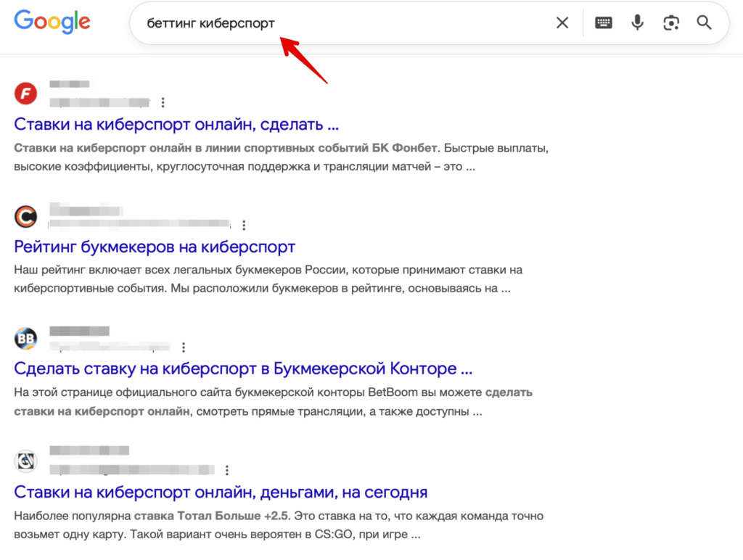Image resolution: width=743 pixels, height=560 pixels.
Task: Open three-dot menu for the BetBoom result
Action: [184, 347]
